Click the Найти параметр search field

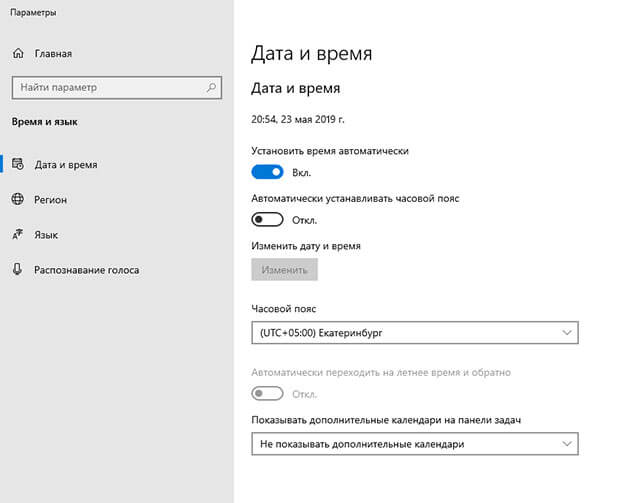117,88
